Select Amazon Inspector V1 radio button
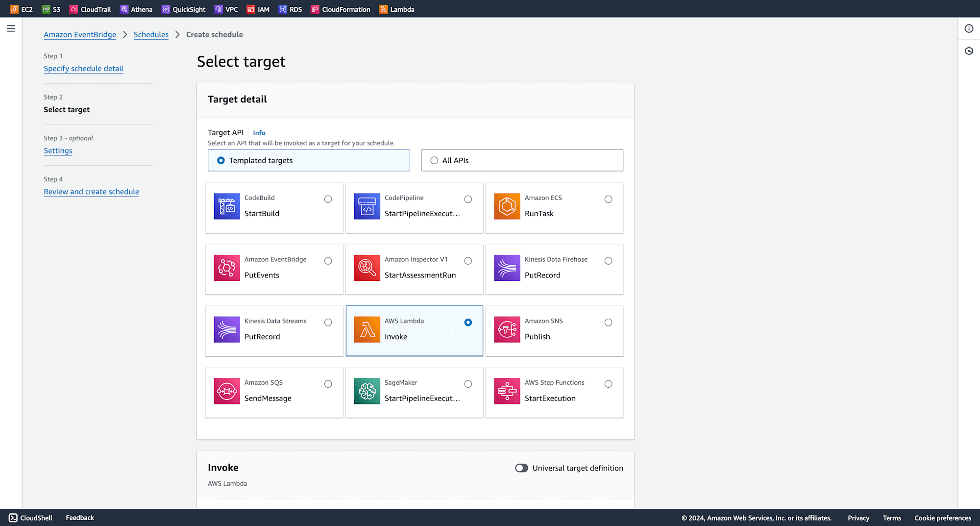980x526 pixels. point(468,261)
